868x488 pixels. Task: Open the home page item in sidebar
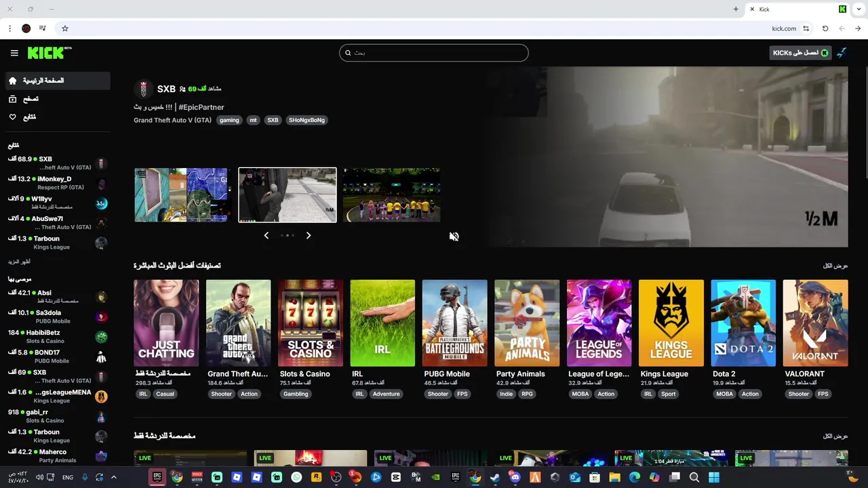coord(57,81)
